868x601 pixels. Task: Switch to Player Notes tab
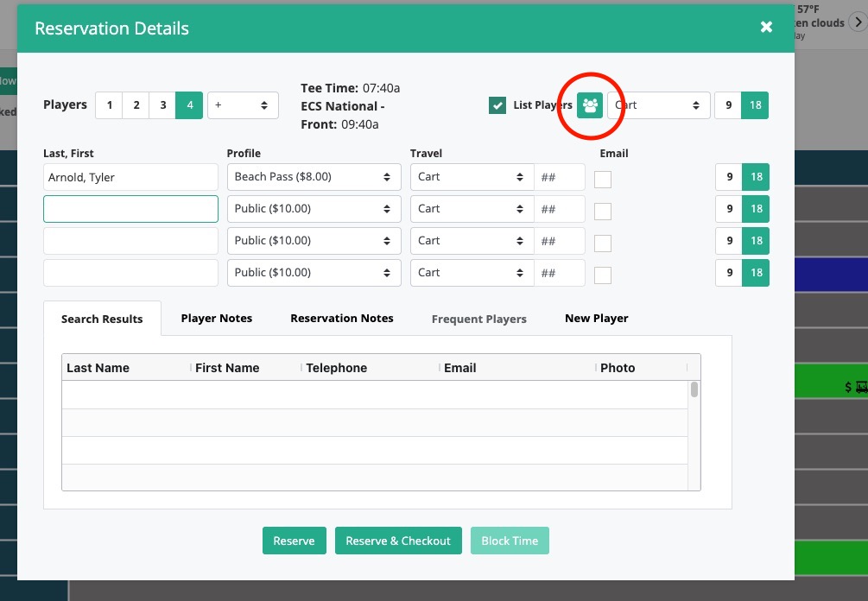(x=217, y=319)
